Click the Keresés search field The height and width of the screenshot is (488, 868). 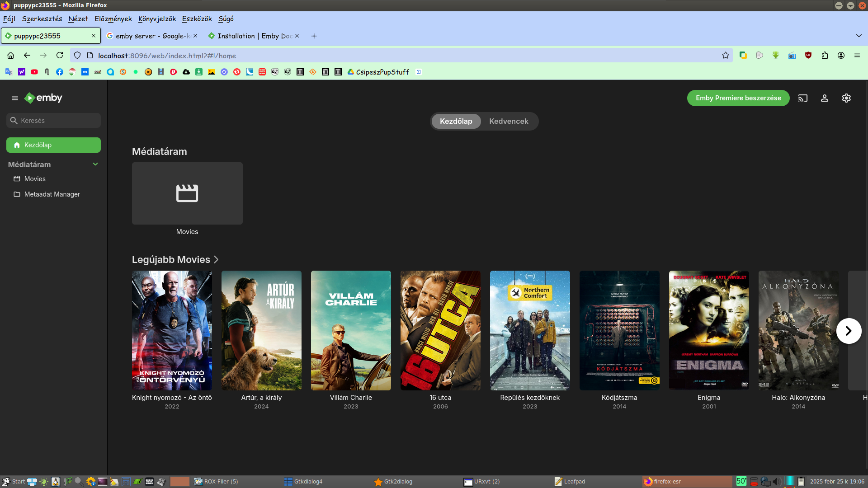(53, 121)
